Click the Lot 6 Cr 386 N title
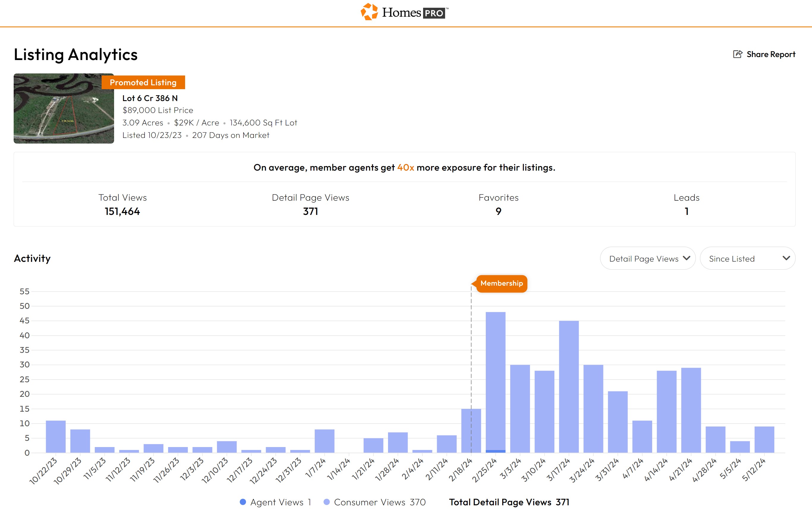The width and height of the screenshot is (812, 516). 150,98
